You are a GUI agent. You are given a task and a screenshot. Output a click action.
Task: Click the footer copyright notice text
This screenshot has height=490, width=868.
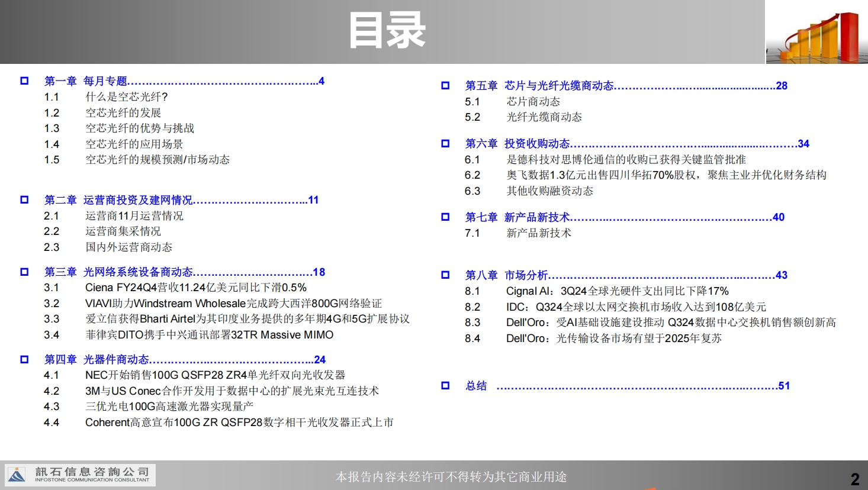tap(451, 476)
